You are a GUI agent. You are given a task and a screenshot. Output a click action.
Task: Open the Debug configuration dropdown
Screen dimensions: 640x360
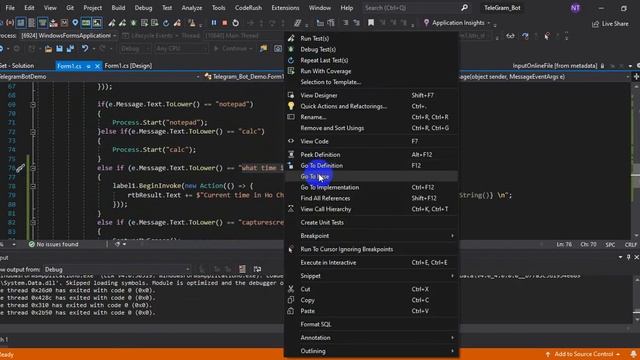coord(136,49)
